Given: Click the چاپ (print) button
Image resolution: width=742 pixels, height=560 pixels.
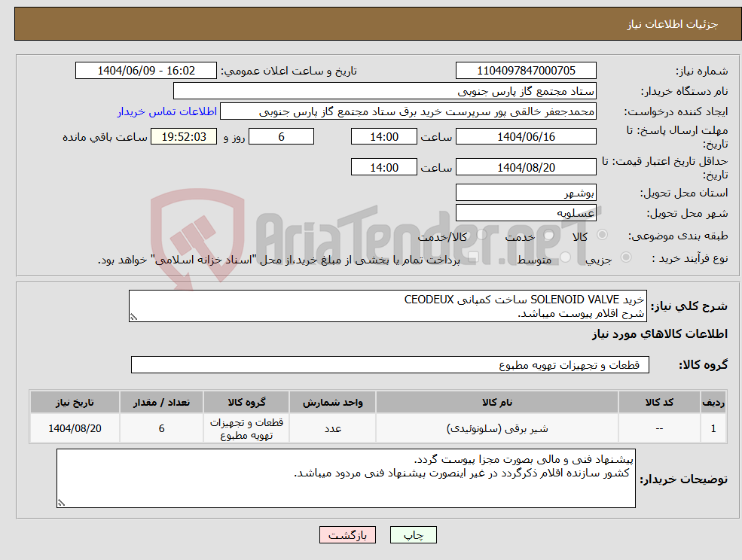Looking at the screenshot, I should coord(413,535).
